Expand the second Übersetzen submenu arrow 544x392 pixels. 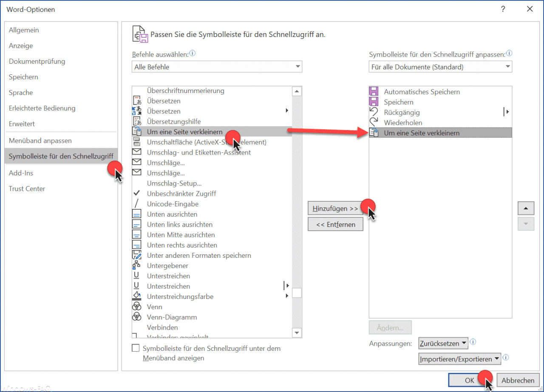[287, 111]
